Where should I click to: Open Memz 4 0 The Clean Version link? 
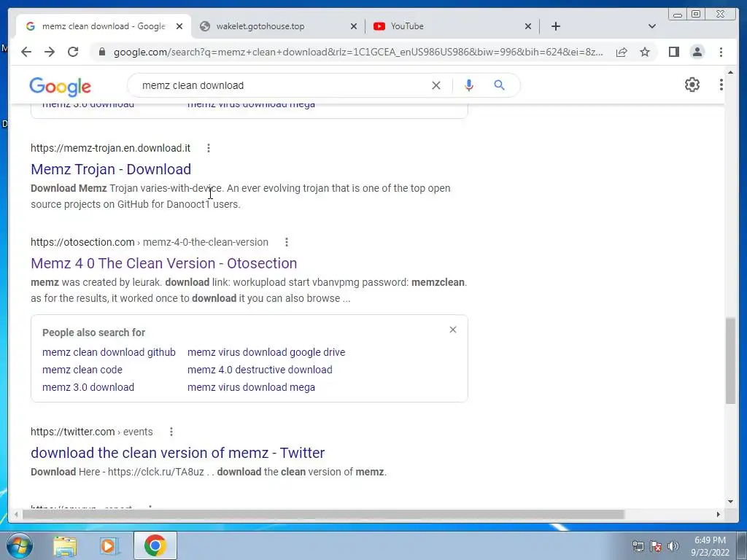pyautogui.click(x=164, y=263)
